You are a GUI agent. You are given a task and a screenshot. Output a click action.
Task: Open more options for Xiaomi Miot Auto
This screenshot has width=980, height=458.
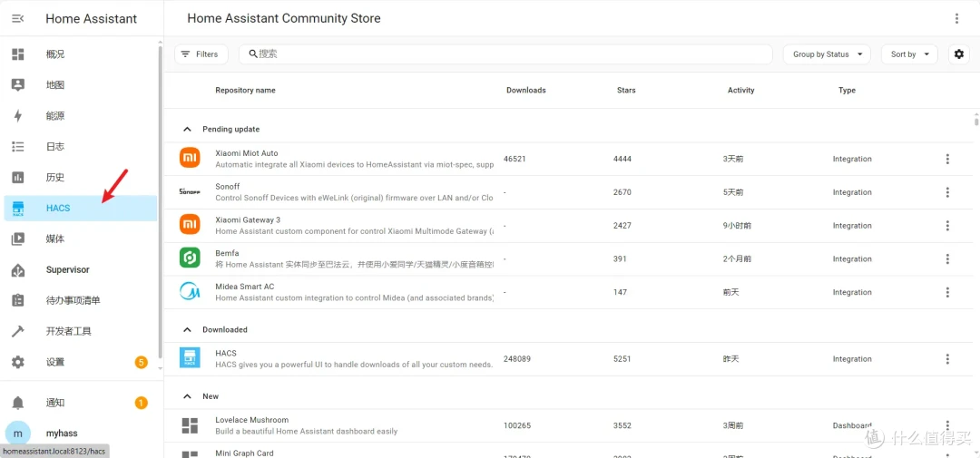tap(947, 159)
